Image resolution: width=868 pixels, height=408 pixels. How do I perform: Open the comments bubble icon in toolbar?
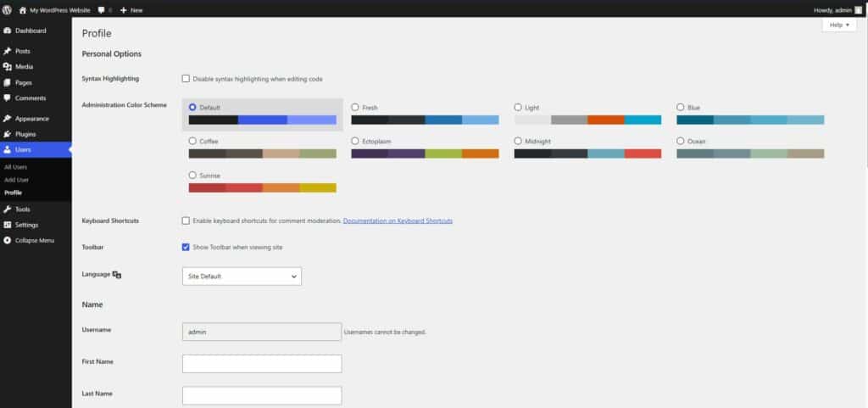pos(102,9)
